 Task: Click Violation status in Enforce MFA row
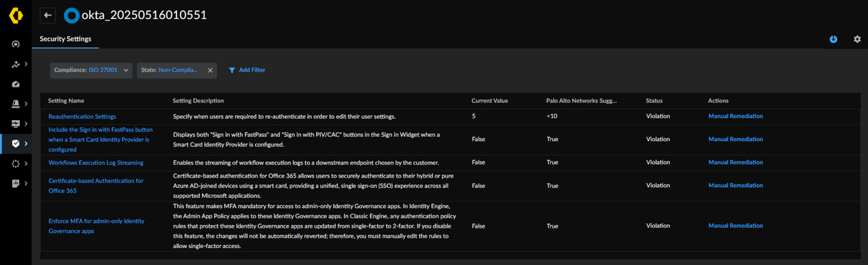point(658,226)
